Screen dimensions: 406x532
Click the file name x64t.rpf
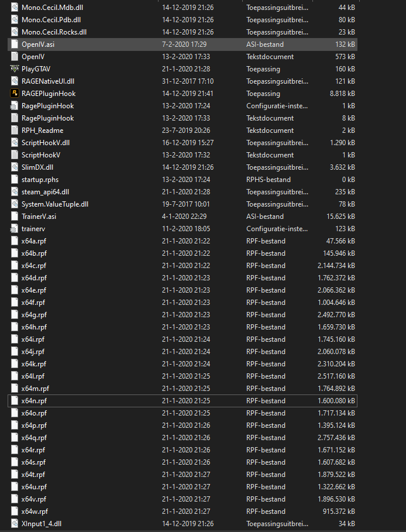point(33,474)
